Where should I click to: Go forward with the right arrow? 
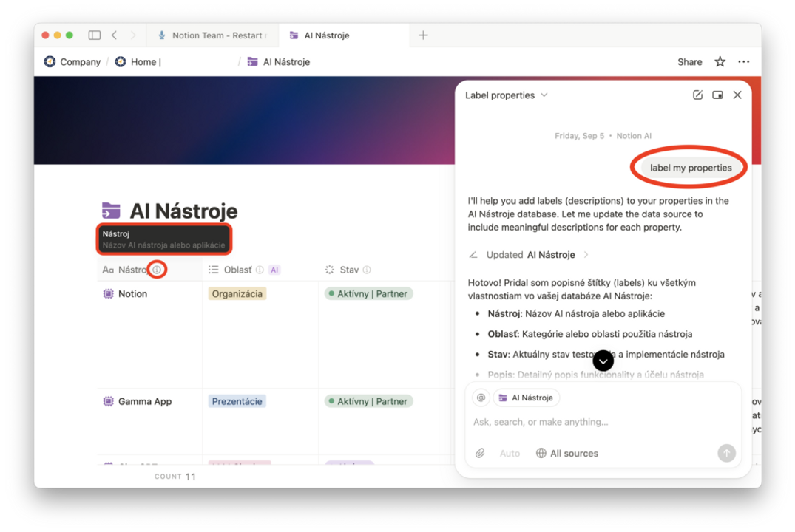(x=133, y=35)
